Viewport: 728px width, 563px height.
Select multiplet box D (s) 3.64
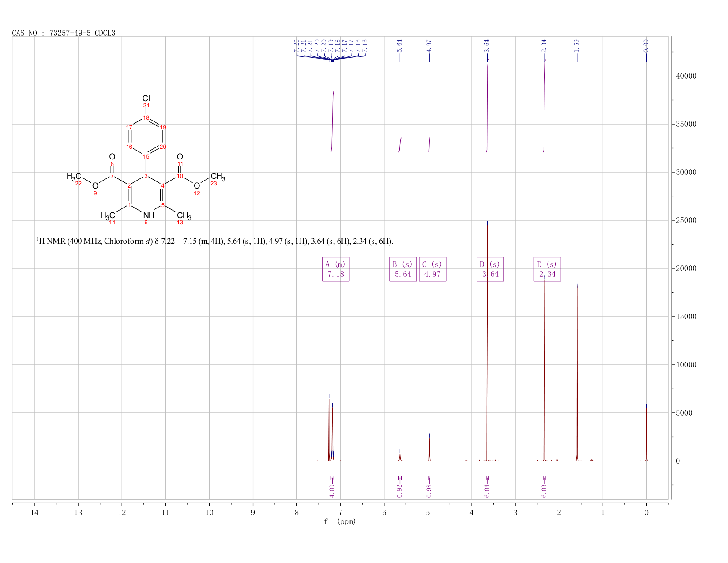[x=491, y=269]
